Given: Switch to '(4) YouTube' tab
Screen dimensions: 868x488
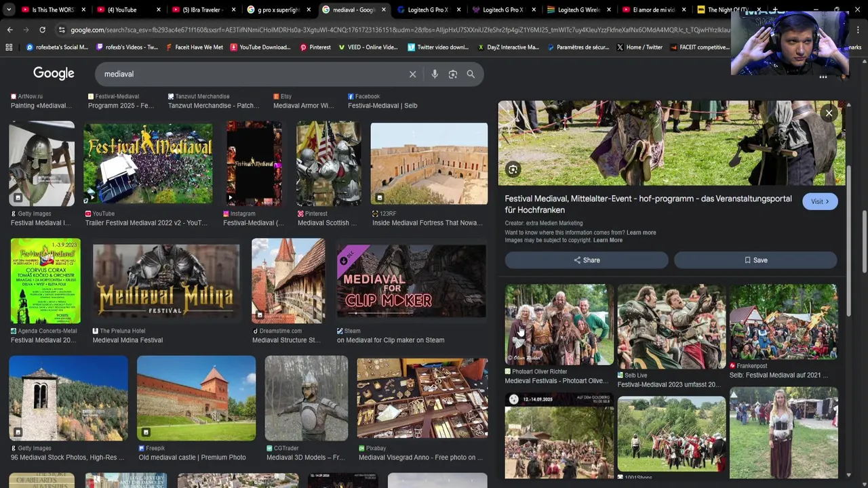Looking at the screenshot, I should 129,10.
